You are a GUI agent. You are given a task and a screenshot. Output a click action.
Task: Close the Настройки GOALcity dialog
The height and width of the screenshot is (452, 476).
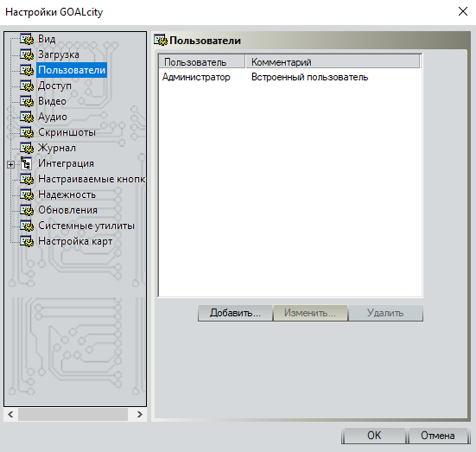[463, 11]
